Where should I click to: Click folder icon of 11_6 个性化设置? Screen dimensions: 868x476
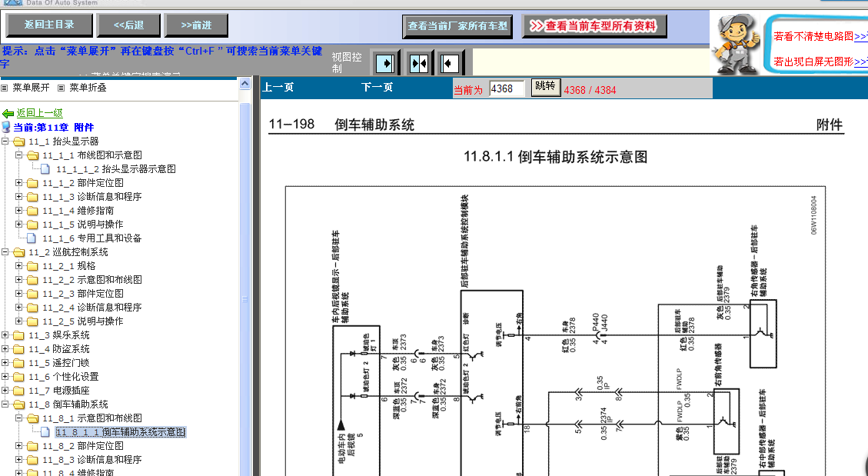19,377
